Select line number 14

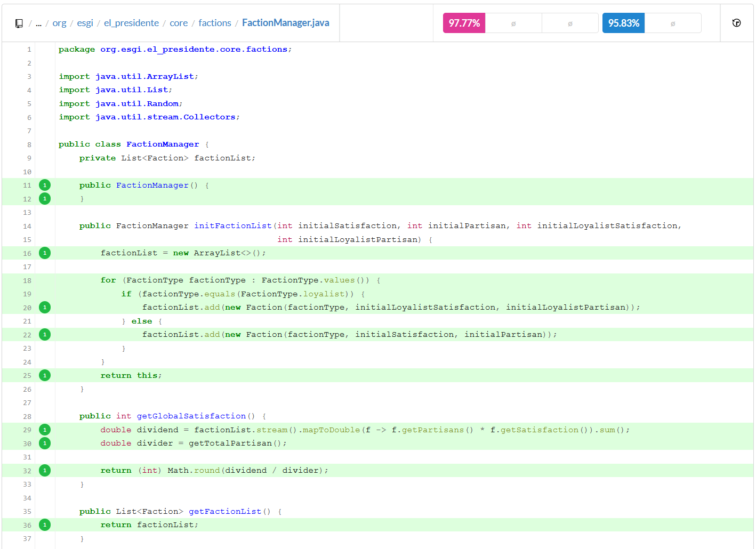point(27,226)
